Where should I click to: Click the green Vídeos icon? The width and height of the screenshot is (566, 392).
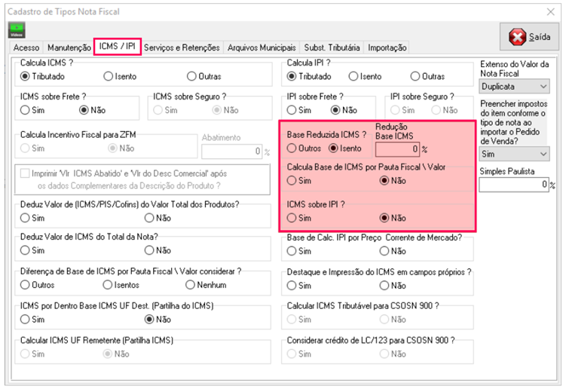16,30
